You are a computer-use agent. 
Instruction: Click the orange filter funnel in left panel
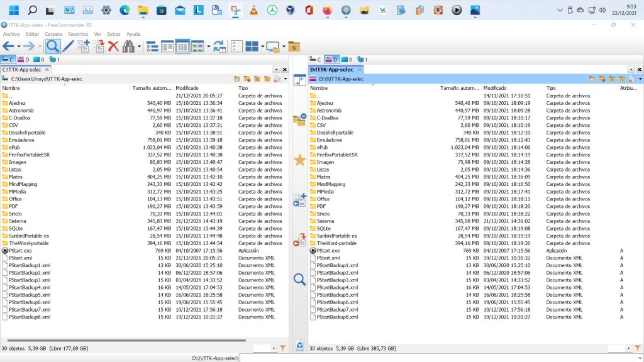pyautogui.click(x=283, y=348)
